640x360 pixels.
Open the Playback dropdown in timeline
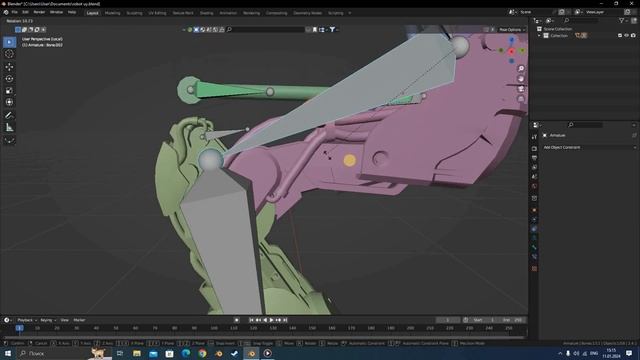27,320
